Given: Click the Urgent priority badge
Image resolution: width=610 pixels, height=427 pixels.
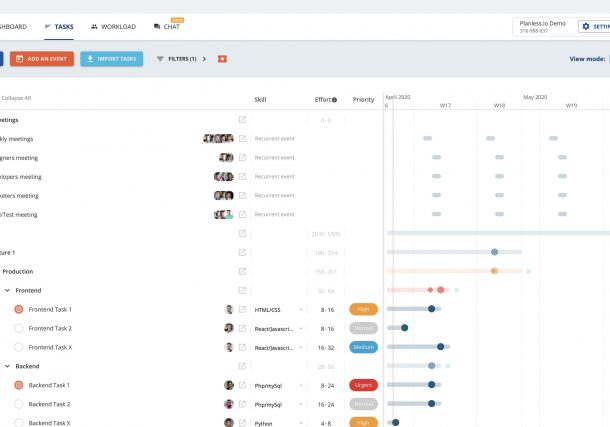Looking at the screenshot, I should (x=363, y=385).
